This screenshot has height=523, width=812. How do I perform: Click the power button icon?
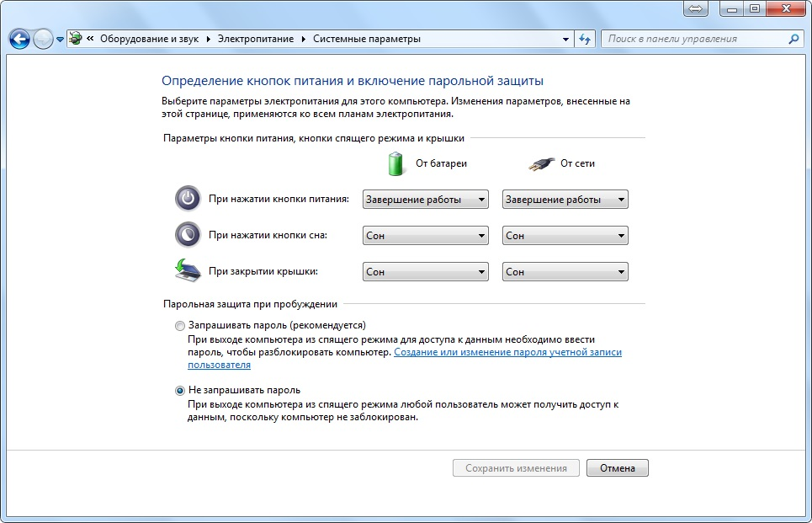[188, 199]
